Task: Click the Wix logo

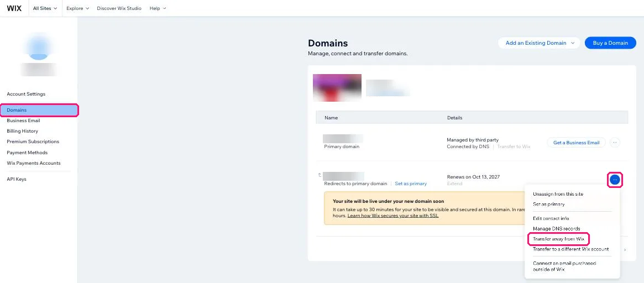Action: click(14, 8)
